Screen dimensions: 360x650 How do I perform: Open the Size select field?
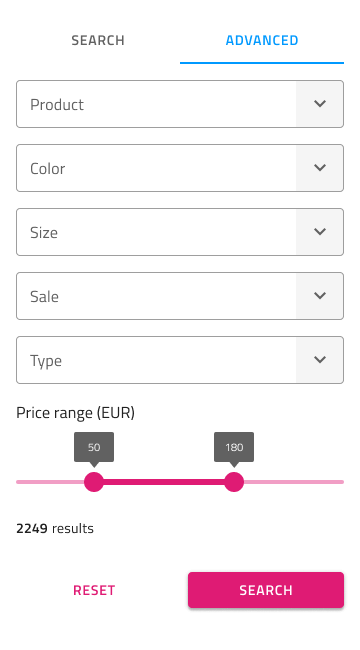180,232
